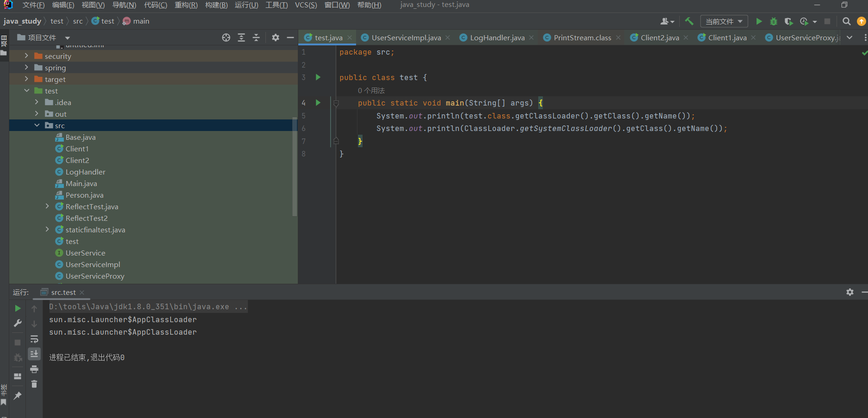868x418 pixels.
Task: Open the 重构(R) menu
Action: pos(186,5)
